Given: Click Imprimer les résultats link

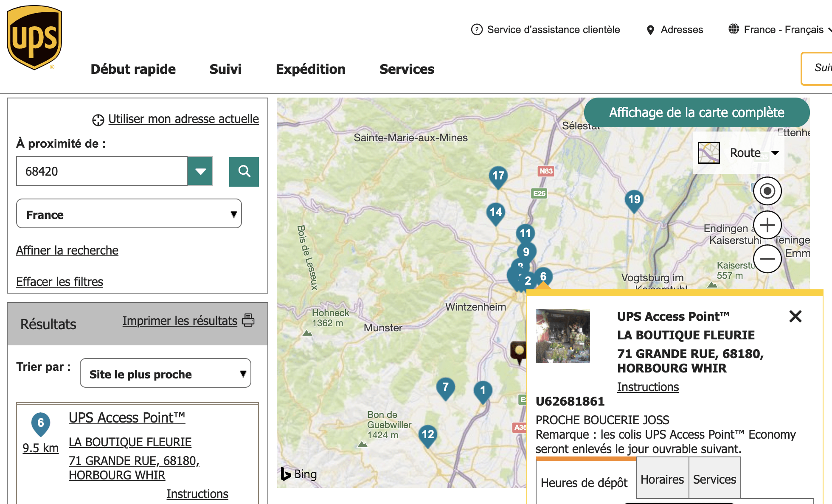Looking at the screenshot, I should pos(180,321).
